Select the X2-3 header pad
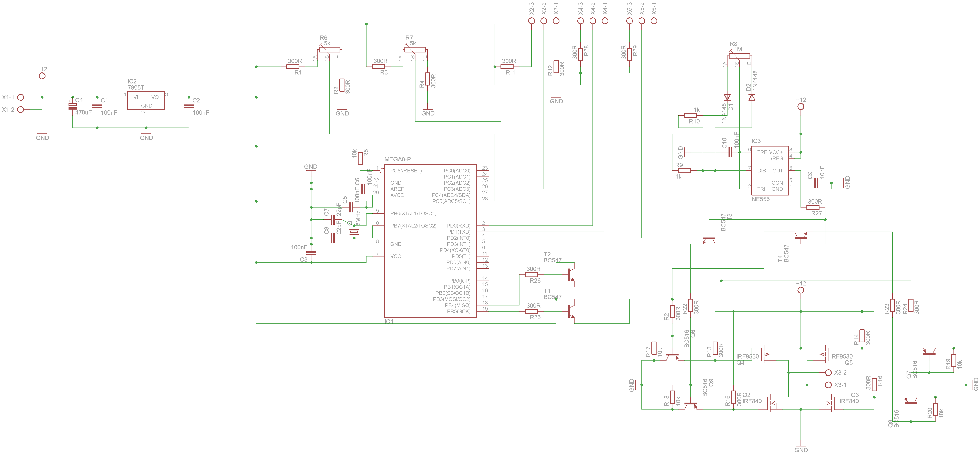Screen dimensions: 980x454 click(x=532, y=21)
